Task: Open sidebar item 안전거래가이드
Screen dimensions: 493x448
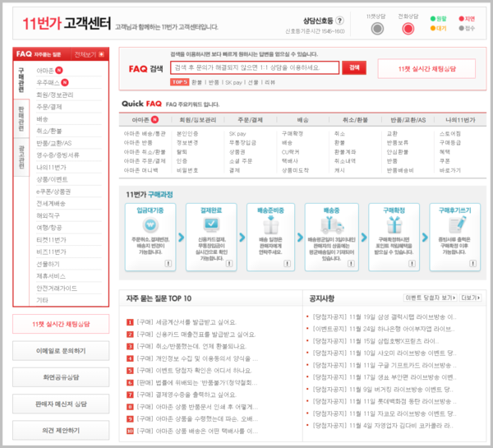Action: tap(57, 289)
